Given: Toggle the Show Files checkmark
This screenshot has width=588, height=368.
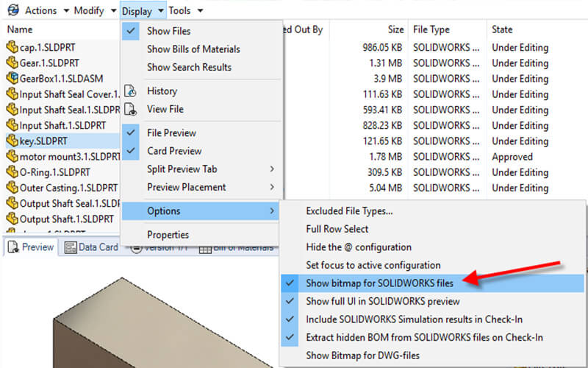Looking at the screenshot, I should coord(131,31).
